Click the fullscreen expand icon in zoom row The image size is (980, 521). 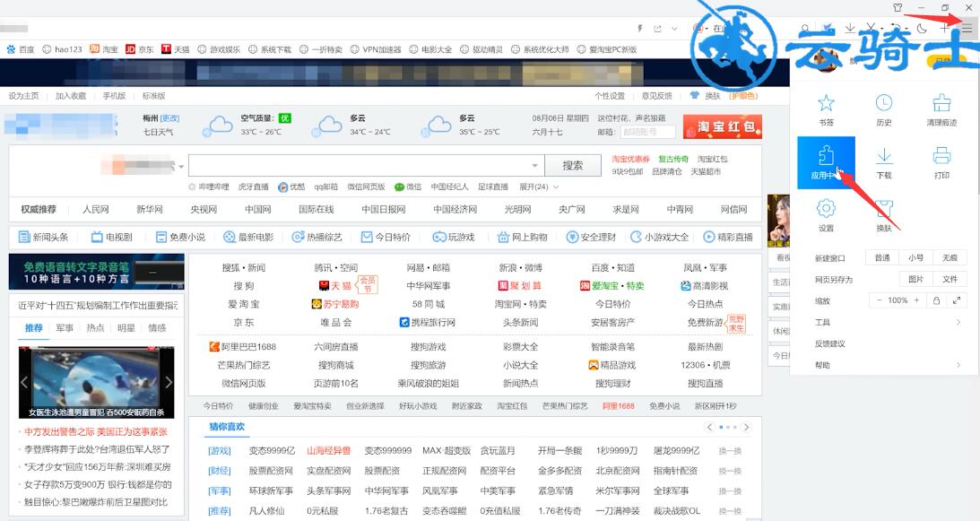click(x=957, y=300)
